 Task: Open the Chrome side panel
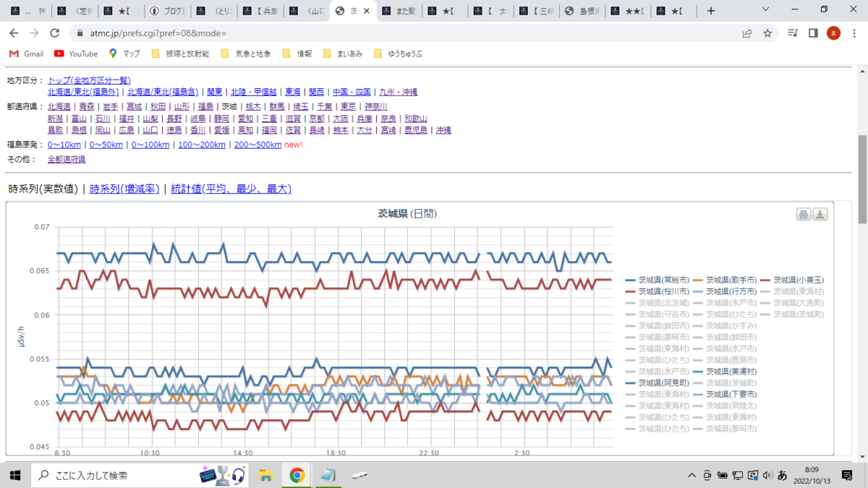pyautogui.click(x=813, y=33)
